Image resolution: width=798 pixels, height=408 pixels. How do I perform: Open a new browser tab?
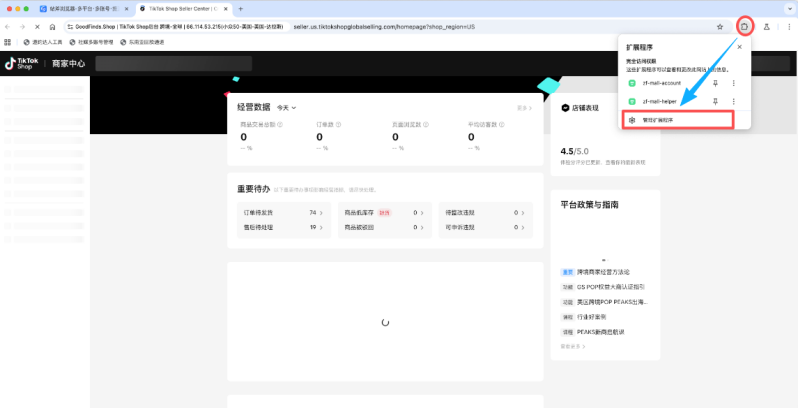click(240, 8)
